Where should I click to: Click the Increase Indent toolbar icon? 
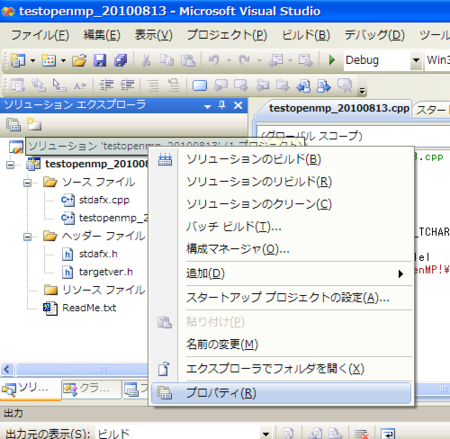coord(127,85)
